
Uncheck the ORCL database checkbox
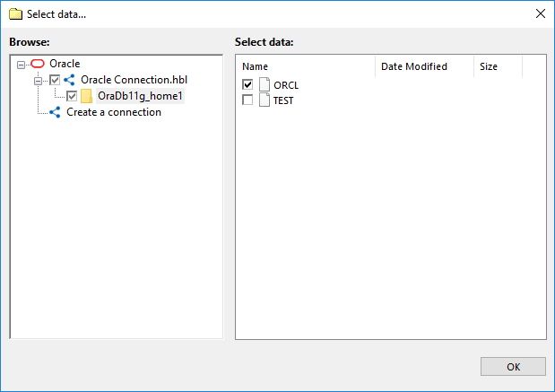[247, 84]
